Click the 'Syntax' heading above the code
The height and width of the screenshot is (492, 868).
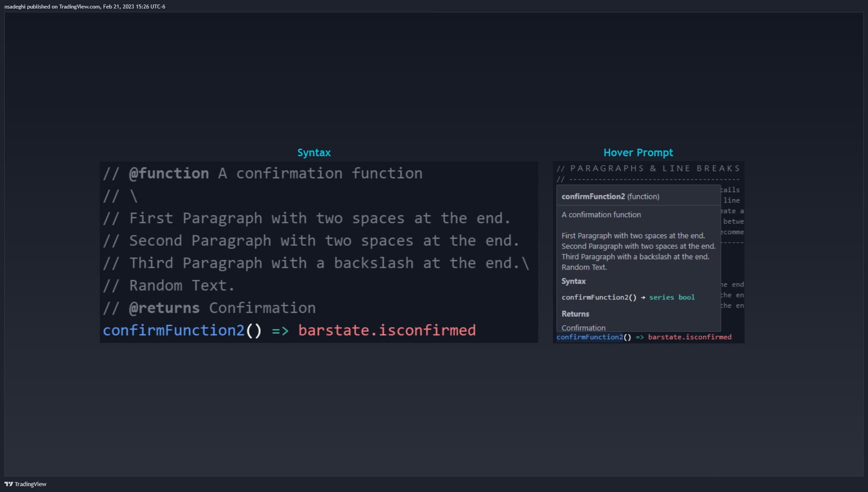314,153
